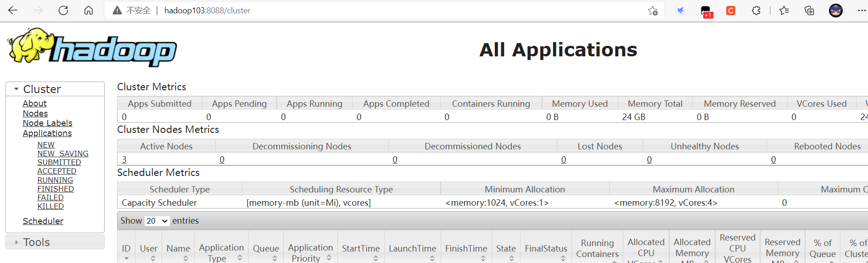Open the Active Nodes count 3
Image resolution: width=868 pixels, height=263 pixels.
(124, 159)
